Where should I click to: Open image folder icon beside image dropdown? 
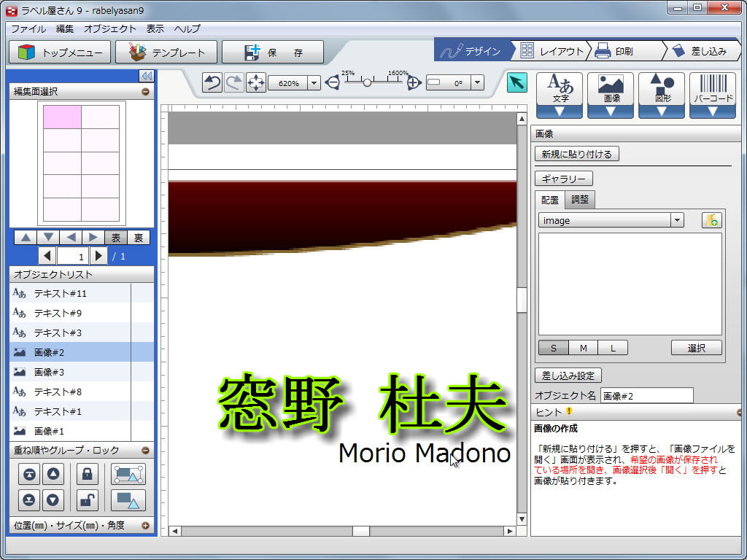point(712,220)
